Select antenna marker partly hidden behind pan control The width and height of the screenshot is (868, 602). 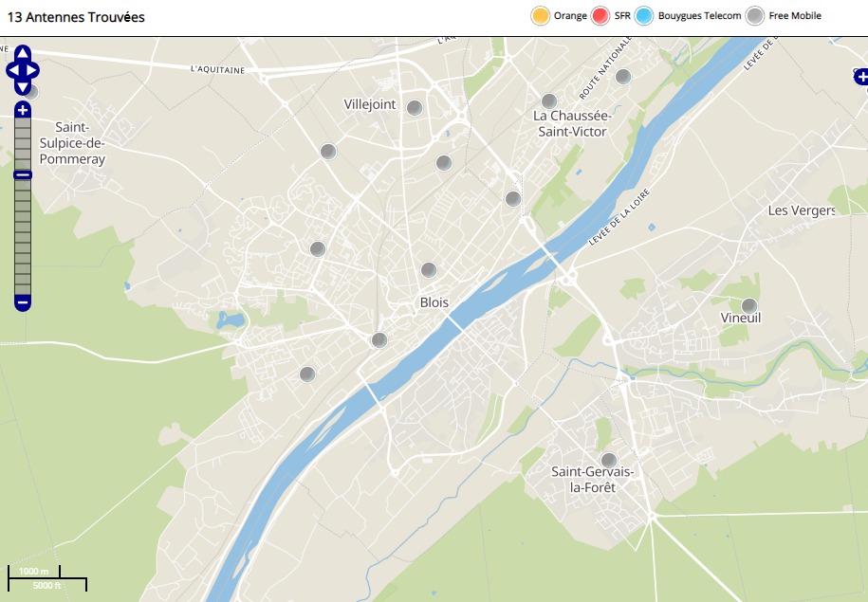point(32,92)
